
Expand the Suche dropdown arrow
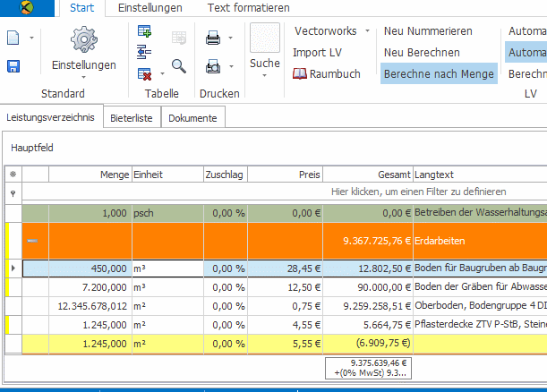coord(264,75)
